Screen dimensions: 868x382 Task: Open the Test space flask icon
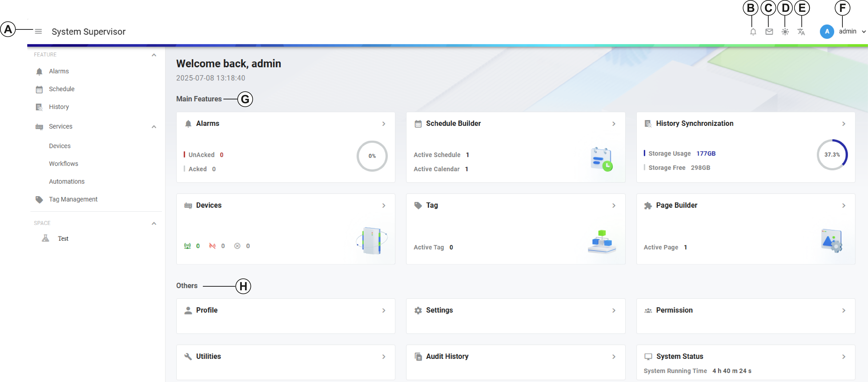click(46, 238)
